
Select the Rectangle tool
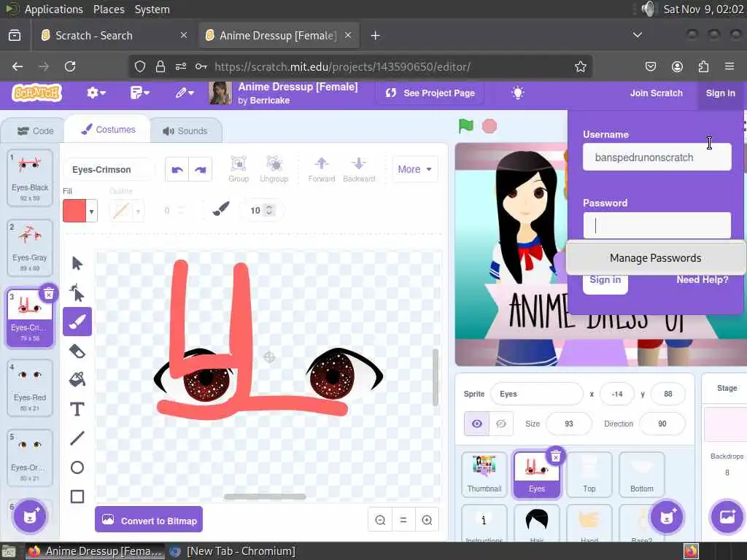click(77, 496)
